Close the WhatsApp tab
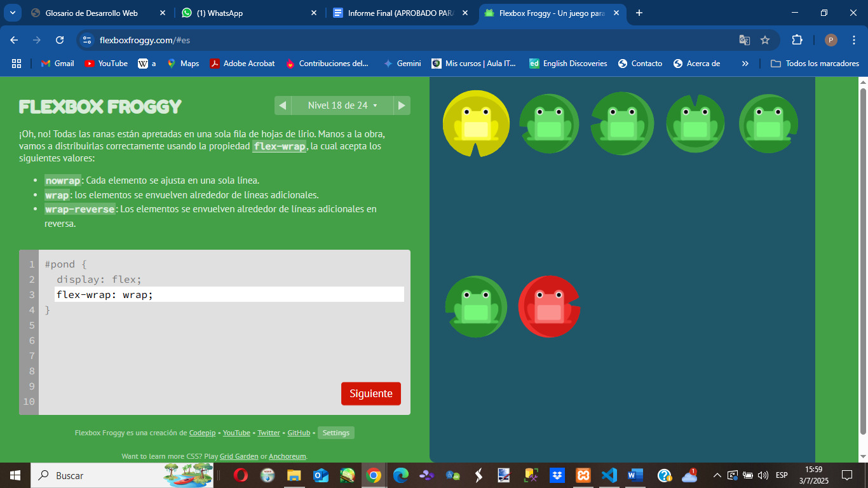Screen dimensions: 868x488 [x=314, y=13]
